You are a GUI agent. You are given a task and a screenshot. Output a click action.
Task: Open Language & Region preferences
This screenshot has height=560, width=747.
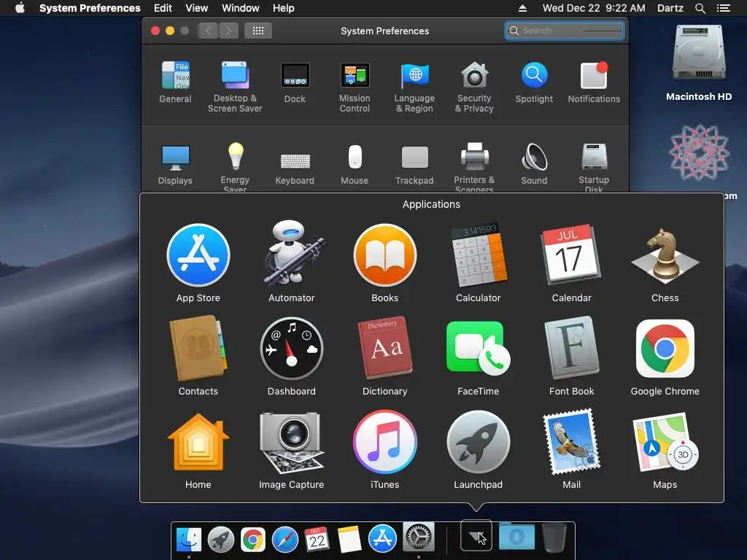(414, 87)
